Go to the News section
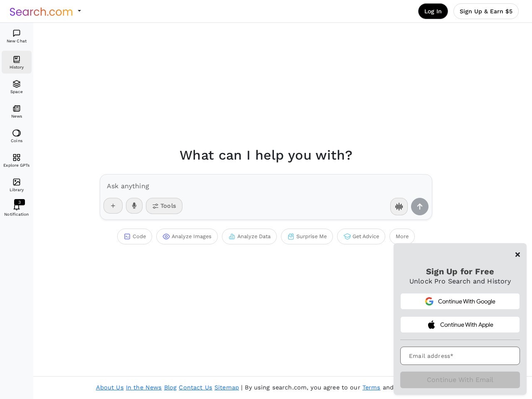532x399 pixels. click(17, 111)
